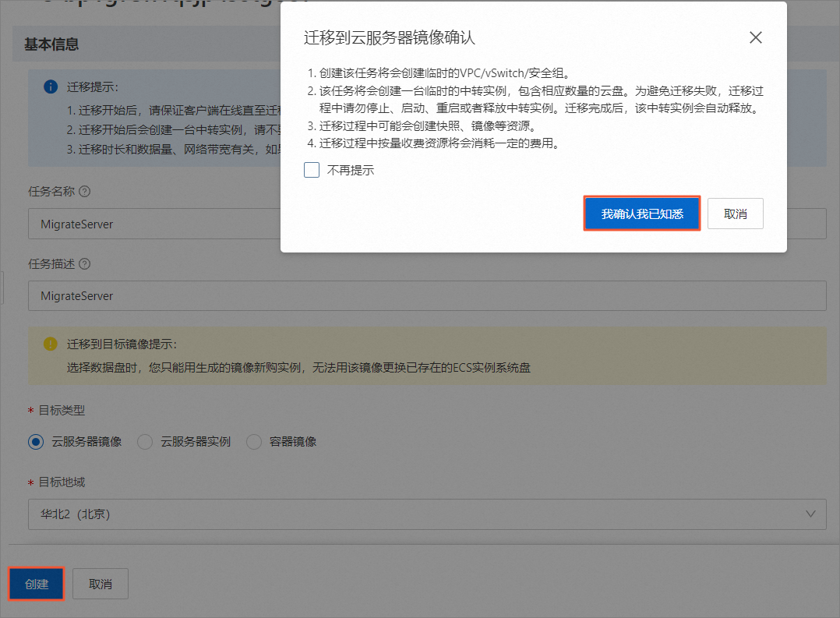Image resolution: width=840 pixels, height=618 pixels.
Task: Open the 目标地域 dropdown showing 华北2（北京）
Action: pyautogui.click(x=427, y=514)
